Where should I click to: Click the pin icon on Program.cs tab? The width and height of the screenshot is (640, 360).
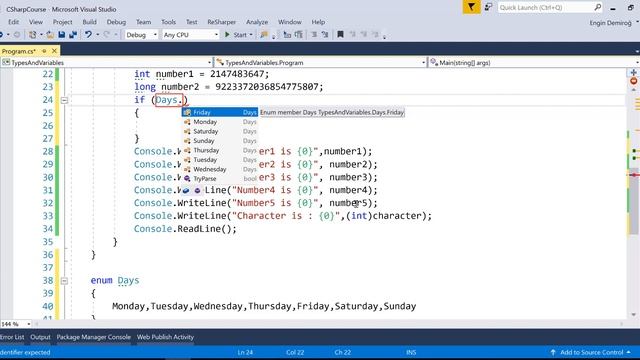[x=44, y=51]
